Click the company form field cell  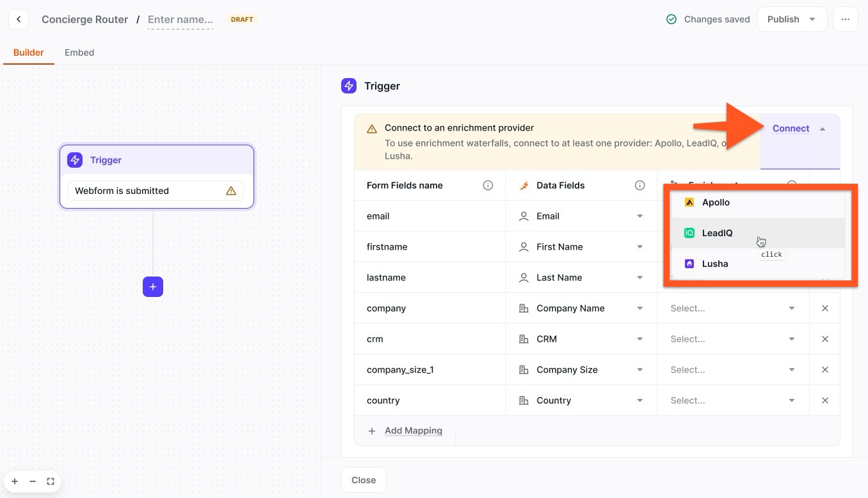pyautogui.click(x=430, y=309)
